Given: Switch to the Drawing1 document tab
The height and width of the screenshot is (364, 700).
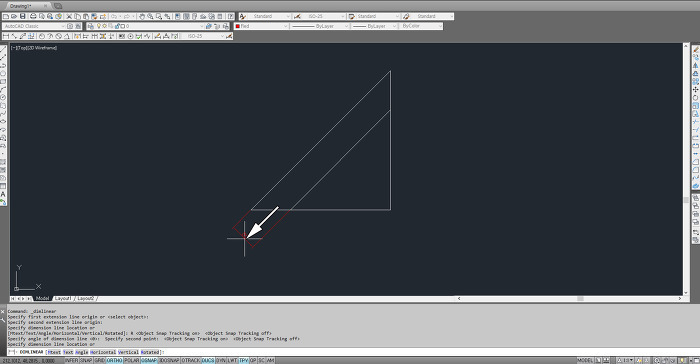Looking at the screenshot, I should pos(20,6).
